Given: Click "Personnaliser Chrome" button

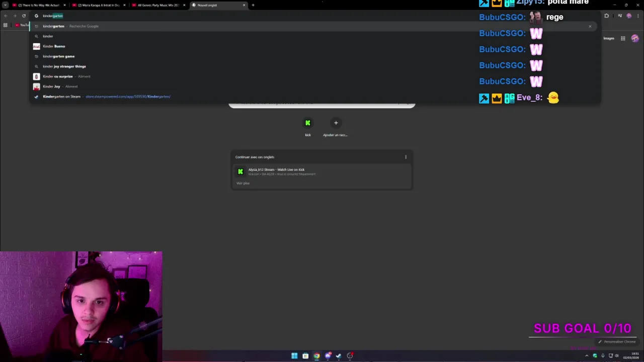Looking at the screenshot, I should [617, 342].
